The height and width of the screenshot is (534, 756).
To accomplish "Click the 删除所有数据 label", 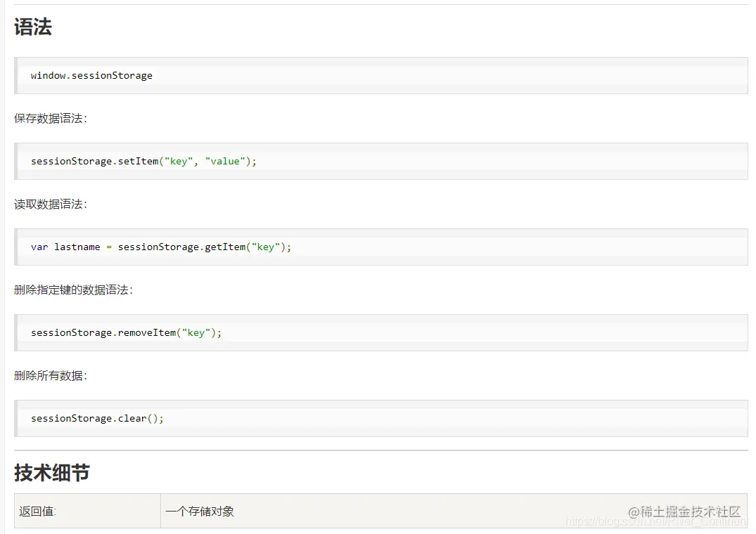I will (x=51, y=376).
